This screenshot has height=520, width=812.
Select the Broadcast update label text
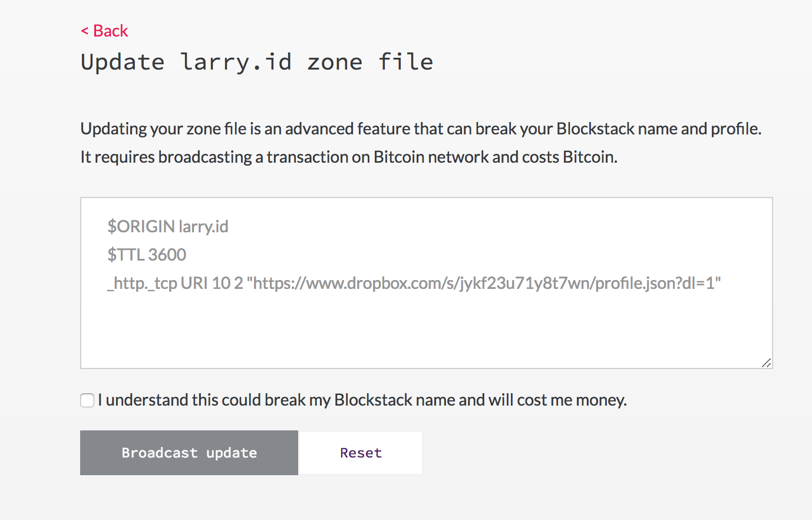pyautogui.click(x=189, y=453)
